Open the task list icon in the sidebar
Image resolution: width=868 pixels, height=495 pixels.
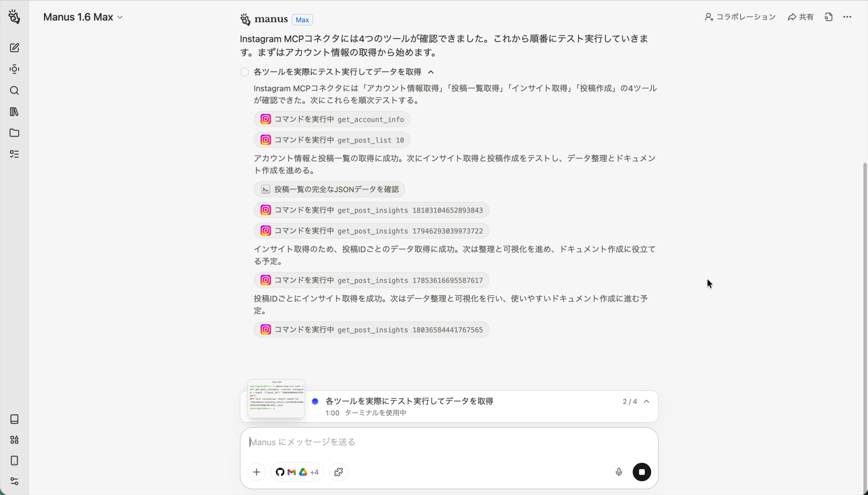(14, 154)
